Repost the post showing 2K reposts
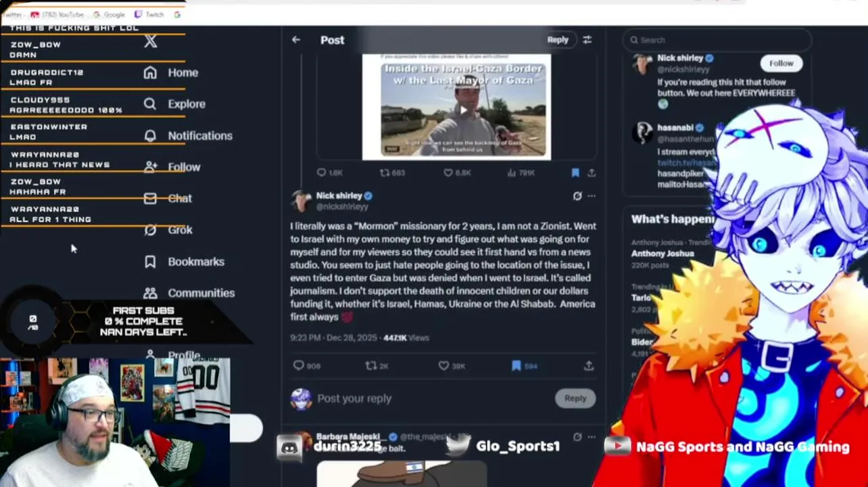 (377, 365)
